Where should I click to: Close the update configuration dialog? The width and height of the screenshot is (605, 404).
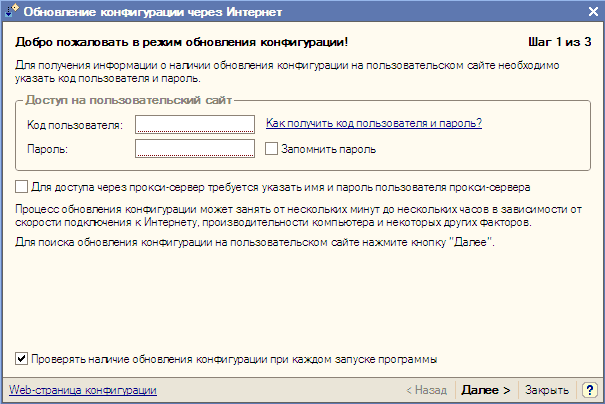[x=593, y=12]
